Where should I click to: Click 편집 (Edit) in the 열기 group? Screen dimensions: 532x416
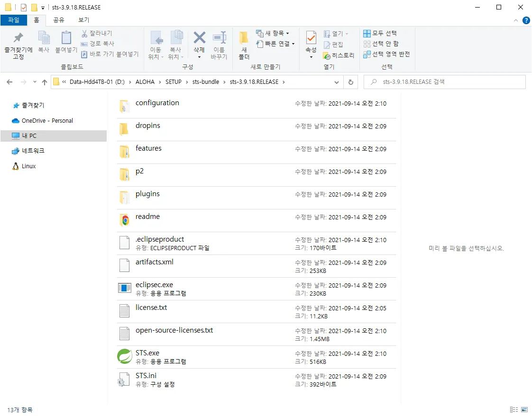click(333, 45)
